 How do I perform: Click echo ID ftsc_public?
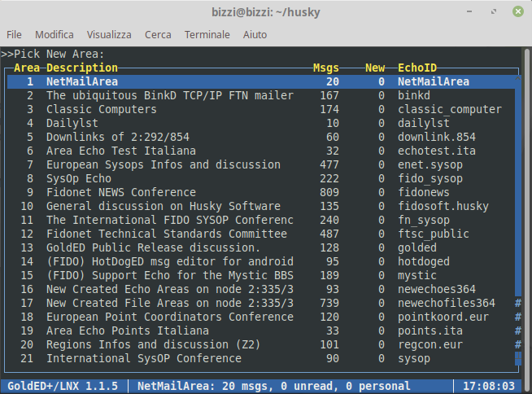(434, 234)
